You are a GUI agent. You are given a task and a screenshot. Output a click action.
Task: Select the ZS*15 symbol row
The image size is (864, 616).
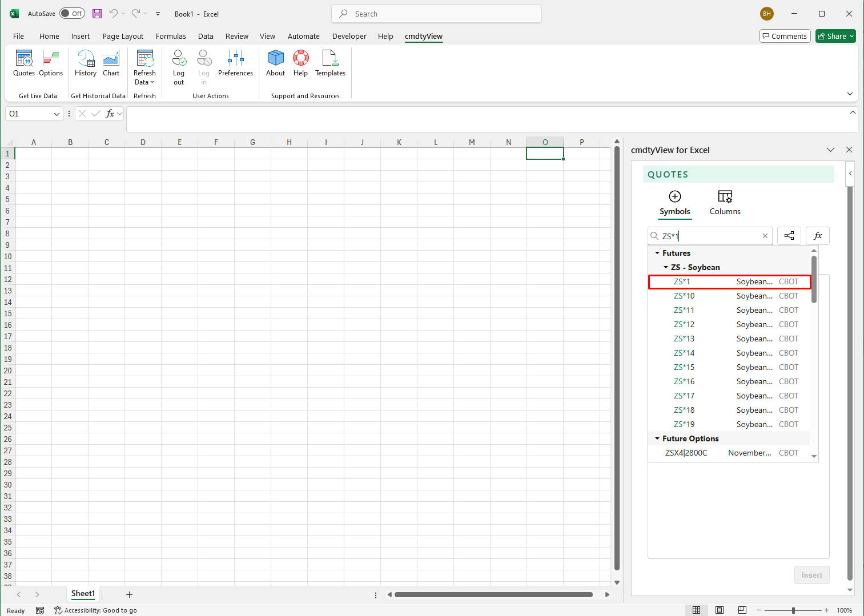click(x=729, y=367)
